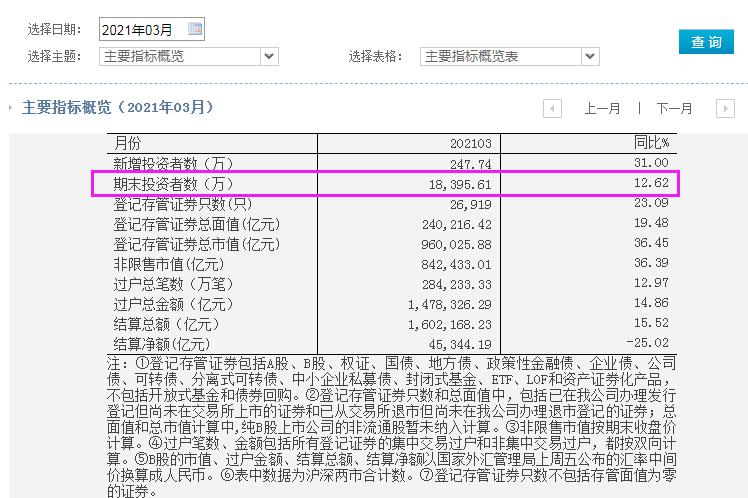This screenshot has width=748, height=498.
Task: Click the 12.62 year-on-year value
Action: (651, 183)
